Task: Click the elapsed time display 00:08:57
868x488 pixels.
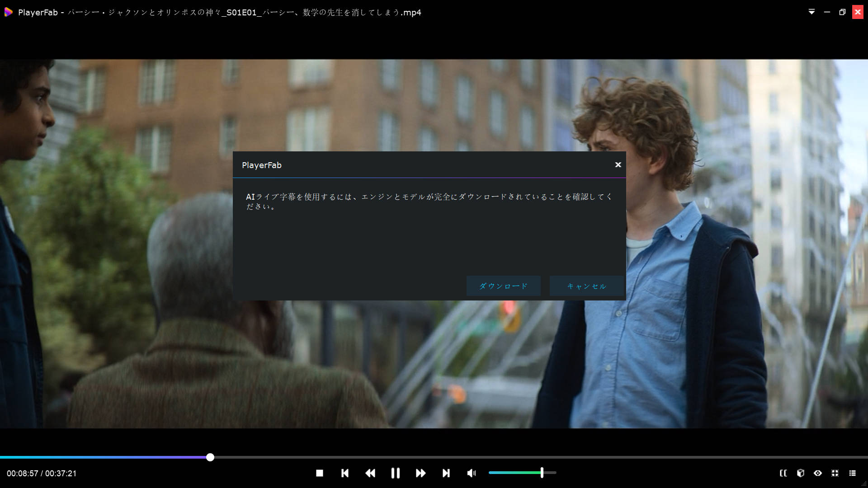Action: 22,474
